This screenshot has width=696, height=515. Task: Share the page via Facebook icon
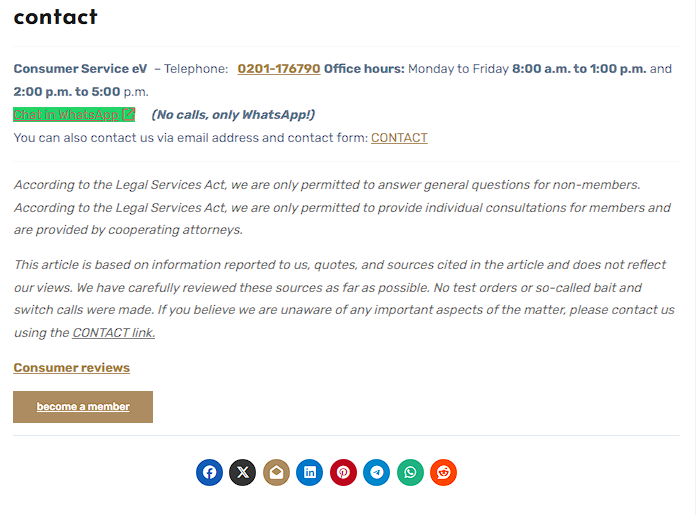209,472
